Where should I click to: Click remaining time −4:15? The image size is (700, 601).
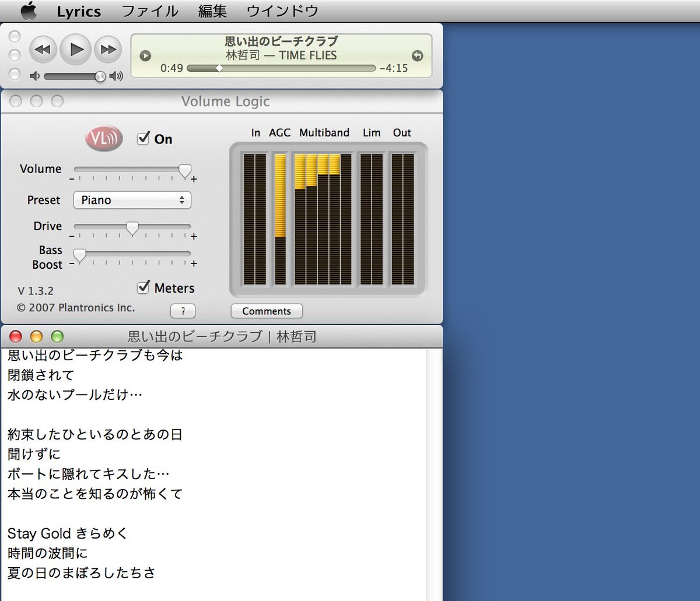[x=394, y=68]
